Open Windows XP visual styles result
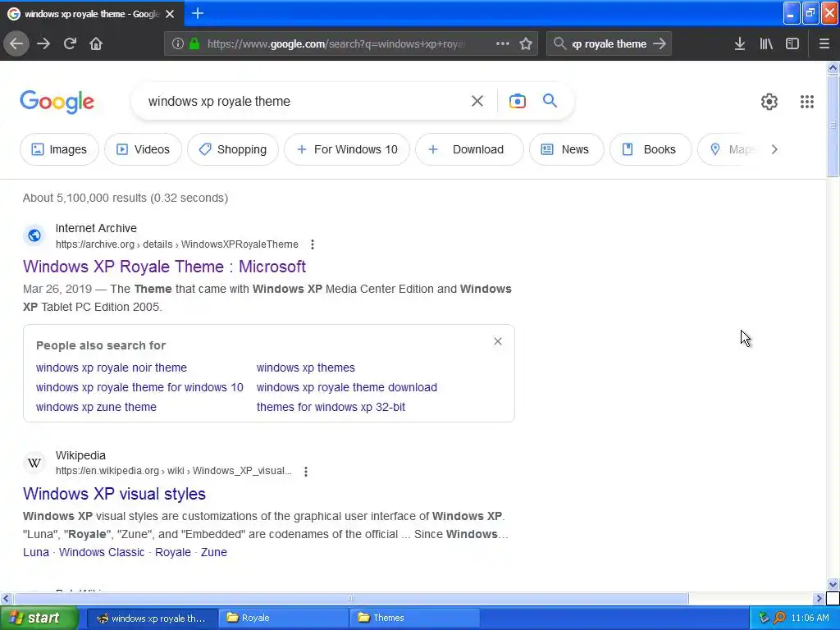The width and height of the screenshot is (840, 630). click(x=114, y=493)
